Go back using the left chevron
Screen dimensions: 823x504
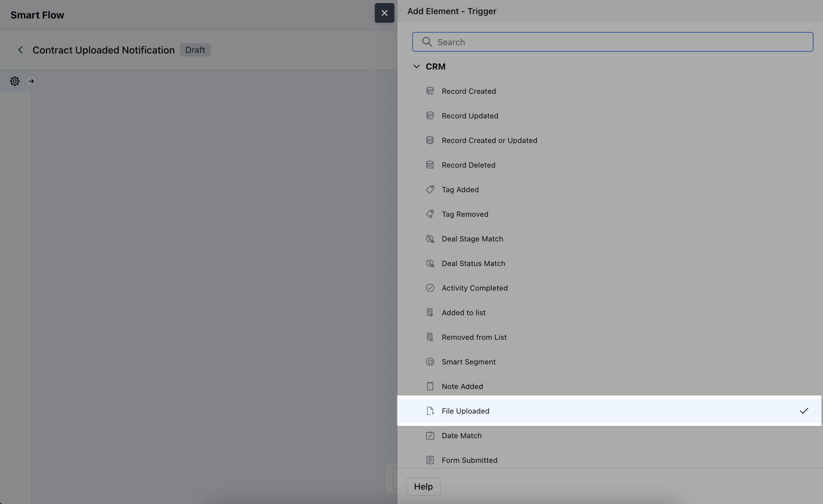(20, 50)
